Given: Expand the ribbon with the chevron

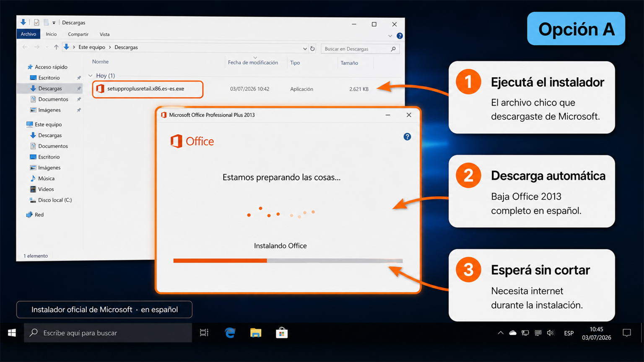Looking at the screenshot, I should 390,36.
